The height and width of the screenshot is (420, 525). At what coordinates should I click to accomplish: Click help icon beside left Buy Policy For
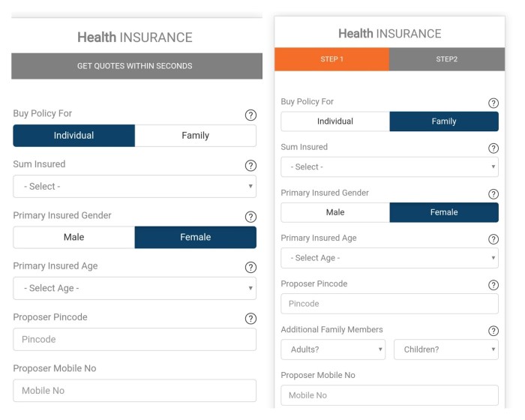pyautogui.click(x=250, y=115)
